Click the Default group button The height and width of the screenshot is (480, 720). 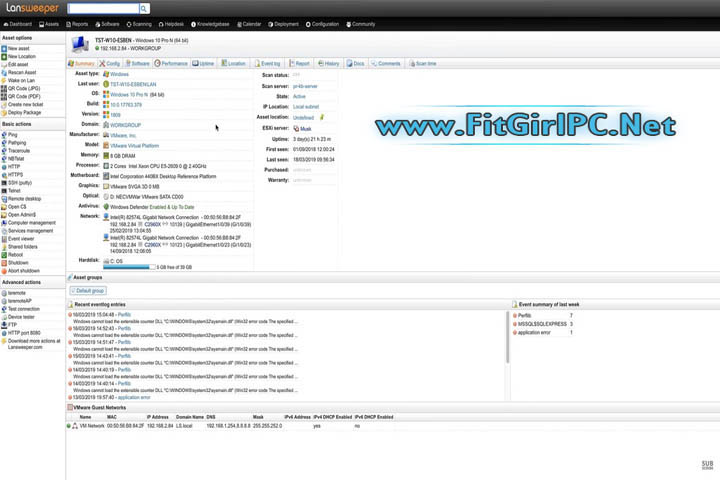coord(87,290)
